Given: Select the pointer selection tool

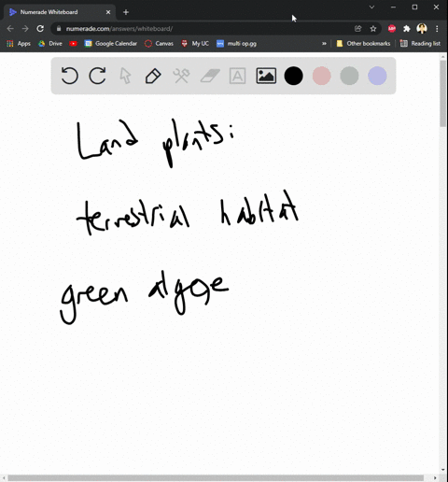Looking at the screenshot, I should tap(125, 76).
